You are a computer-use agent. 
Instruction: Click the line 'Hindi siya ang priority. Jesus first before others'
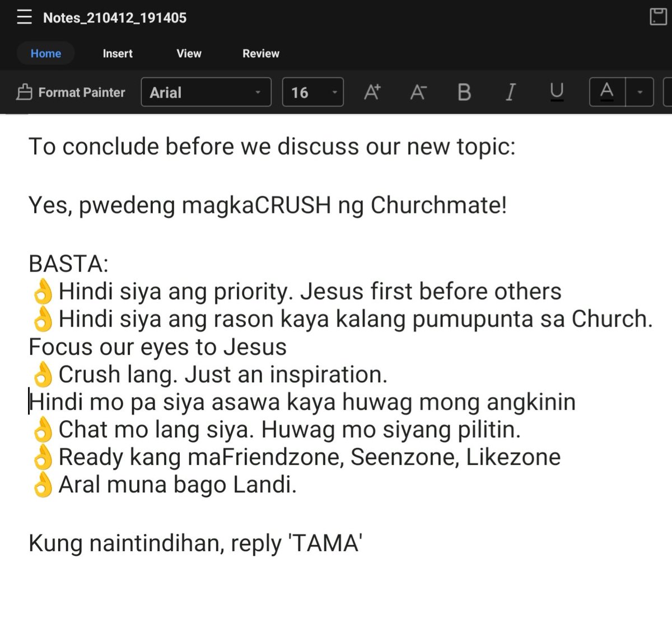coord(310,292)
